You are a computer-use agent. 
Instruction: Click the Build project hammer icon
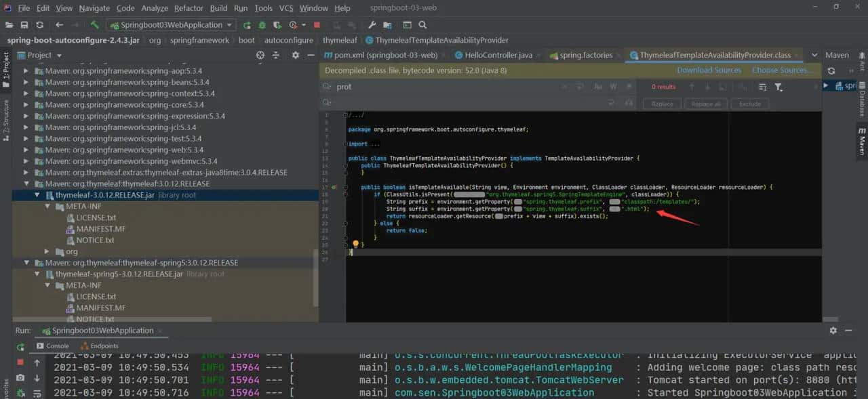point(95,25)
